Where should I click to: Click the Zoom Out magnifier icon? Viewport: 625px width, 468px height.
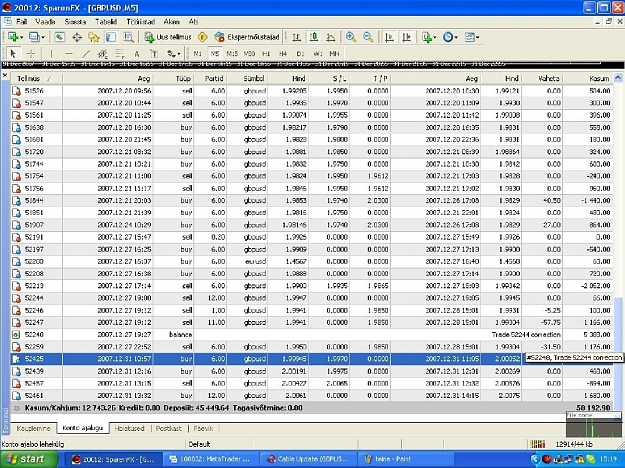(x=368, y=37)
